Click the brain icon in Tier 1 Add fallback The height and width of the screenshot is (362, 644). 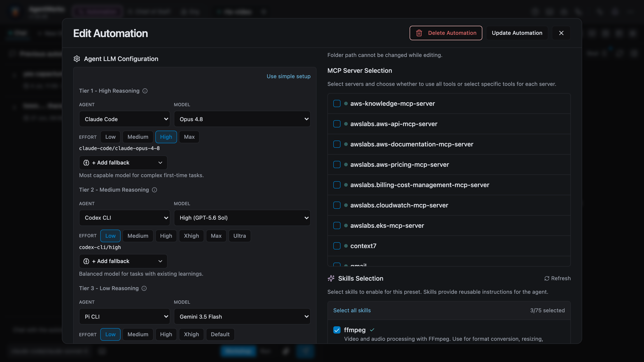[86, 163]
